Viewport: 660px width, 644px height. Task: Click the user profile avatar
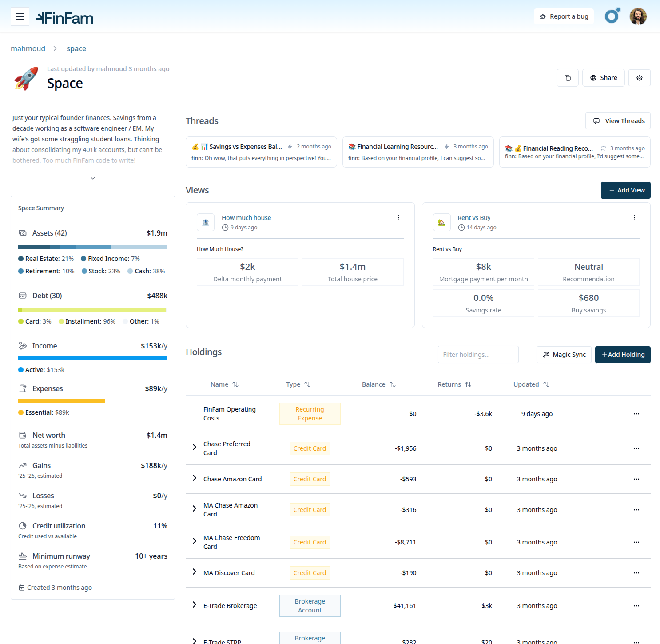pos(638,16)
